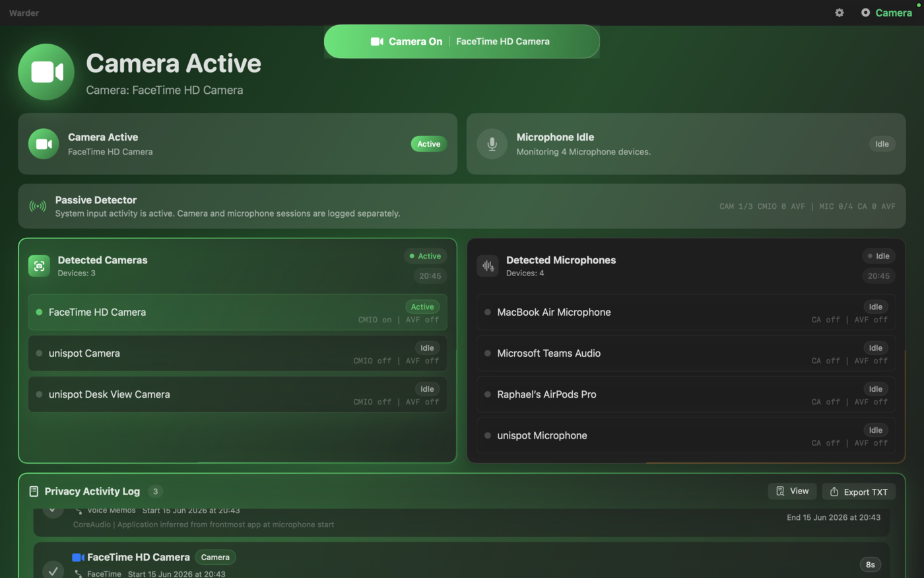Click Idle badge on unispot Microphone row
The image size is (924, 578).
(876, 430)
